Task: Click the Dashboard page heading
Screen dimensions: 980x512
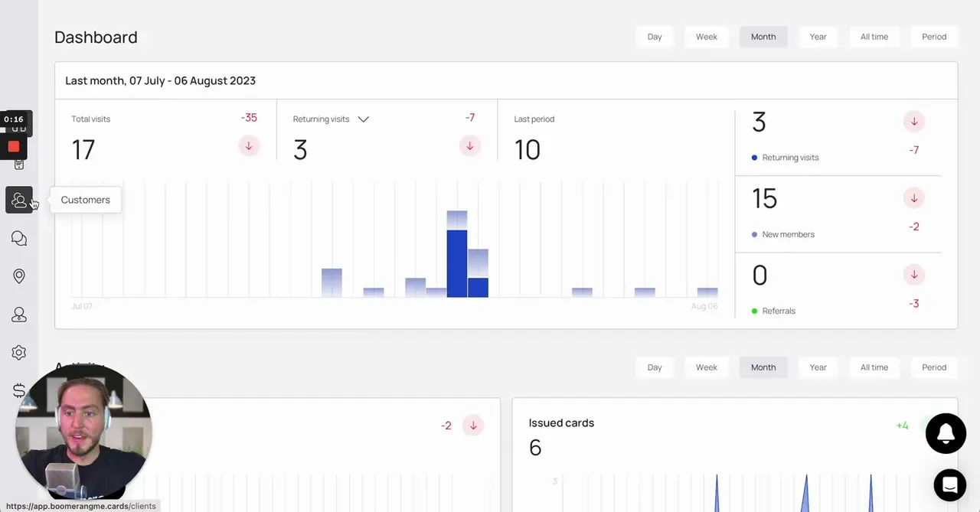Action: [96, 37]
